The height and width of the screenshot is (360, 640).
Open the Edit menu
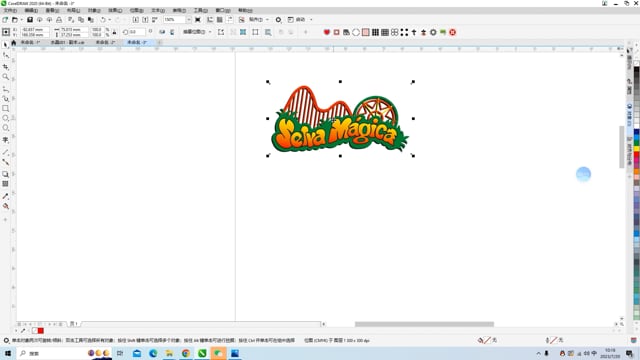[31, 10]
